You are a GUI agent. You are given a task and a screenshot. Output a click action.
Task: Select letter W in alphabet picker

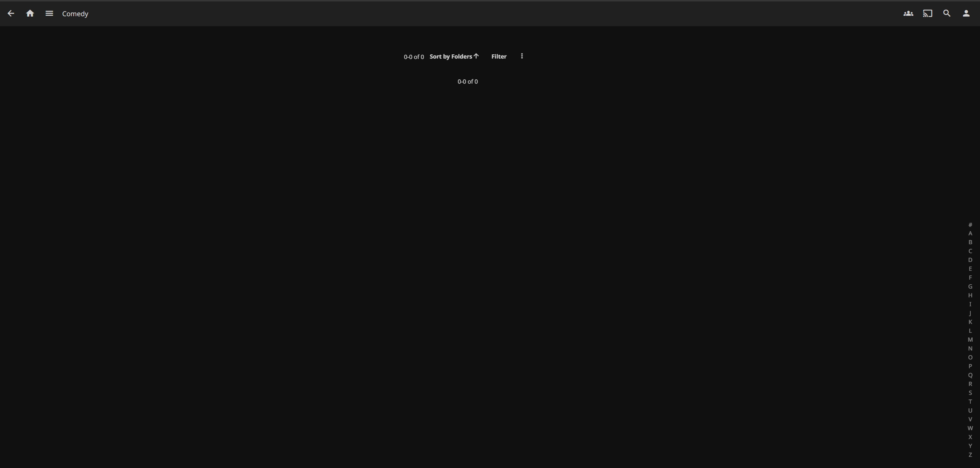[970, 428]
